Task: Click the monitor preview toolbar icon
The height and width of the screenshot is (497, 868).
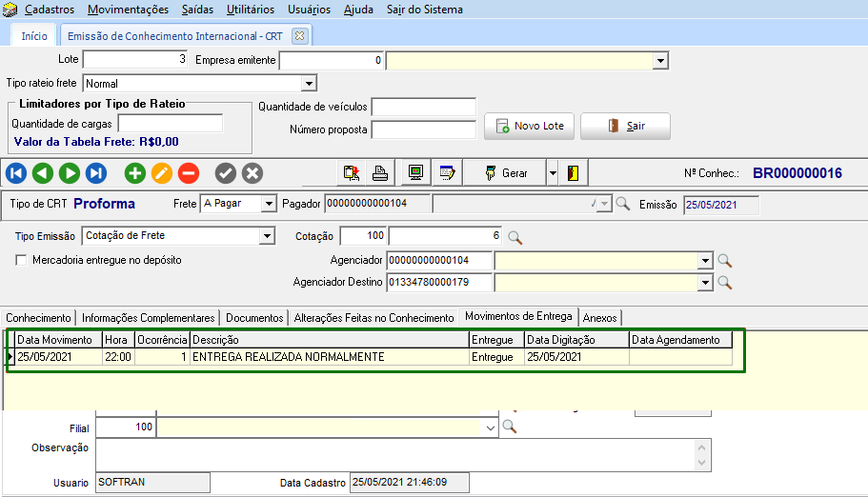Action: [415, 173]
